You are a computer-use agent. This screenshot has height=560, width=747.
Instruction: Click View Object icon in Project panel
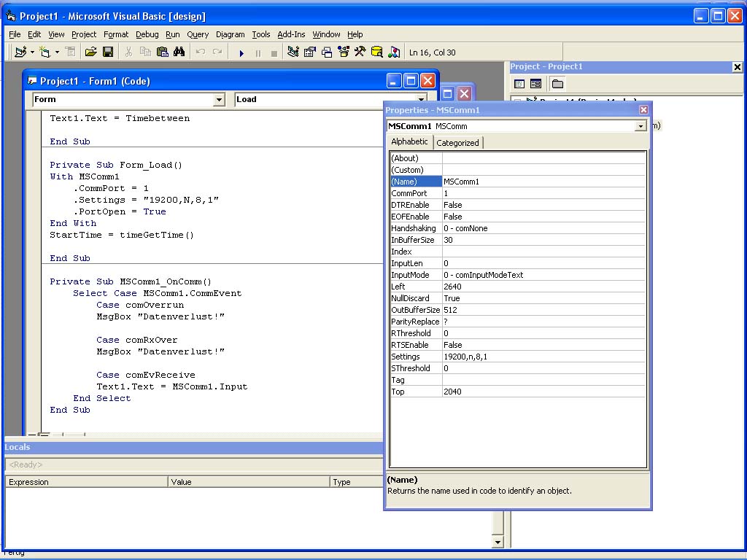(x=536, y=85)
